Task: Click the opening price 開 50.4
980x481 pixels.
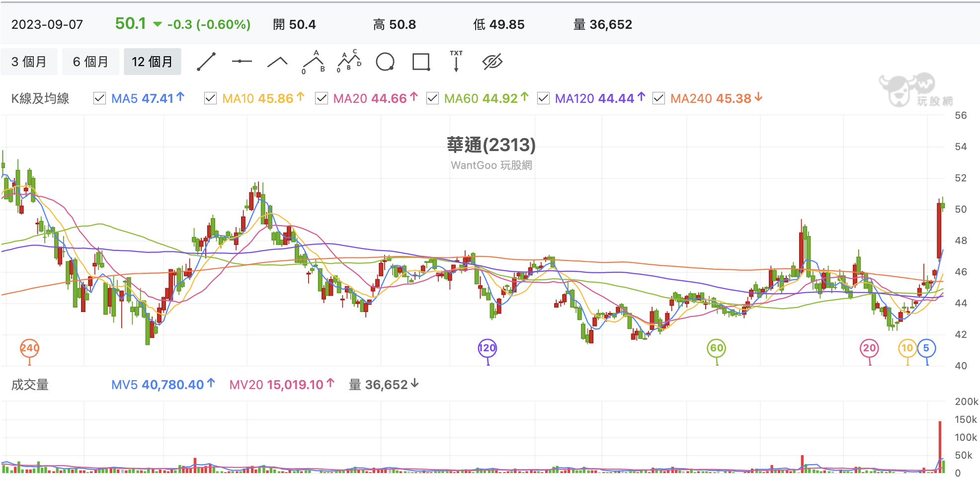Action: (294, 24)
